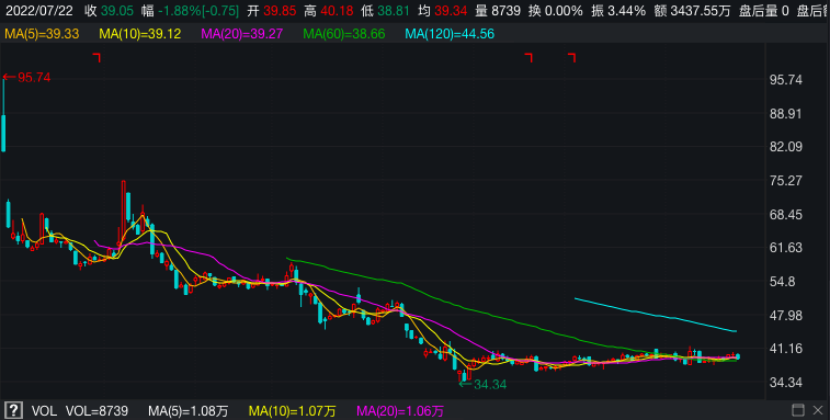Open the VOL indicator name selector
This screenshot has height=420, width=830.
pos(44,411)
